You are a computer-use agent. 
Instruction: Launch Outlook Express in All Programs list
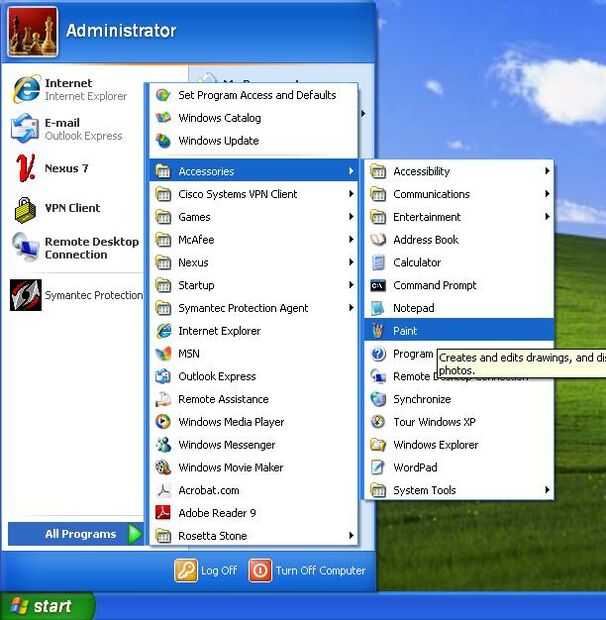(254, 376)
